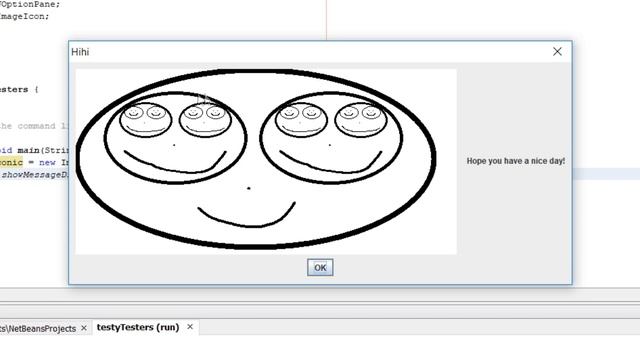640x360 pixels.
Task: Click the 'showMessageD' code line in editor
Action: (x=34, y=175)
